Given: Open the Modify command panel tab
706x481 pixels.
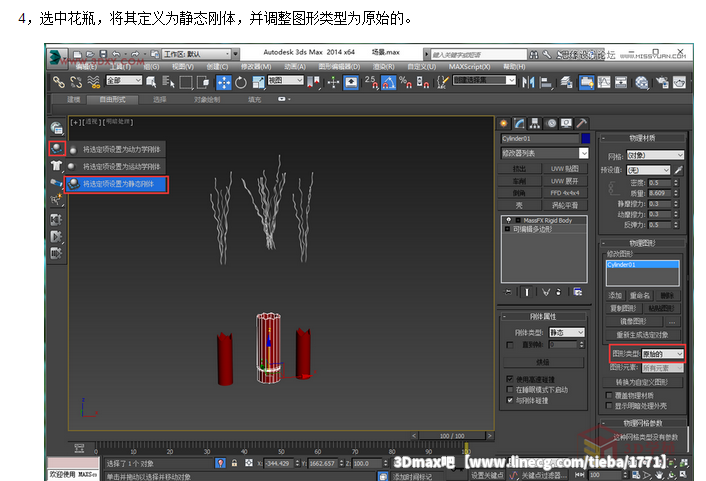Looking at the screenshot, I should (x=520, y=123).
